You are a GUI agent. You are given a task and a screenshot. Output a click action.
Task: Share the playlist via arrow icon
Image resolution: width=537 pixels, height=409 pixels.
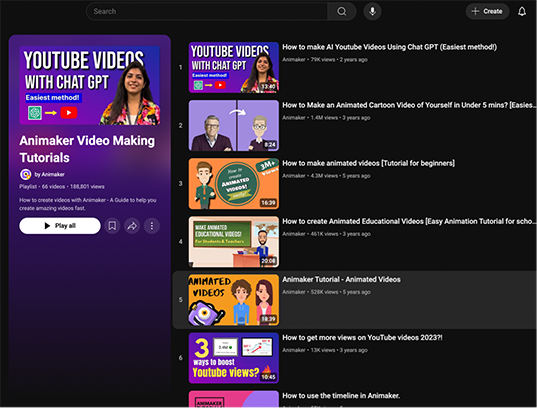[x=132, y=226]
